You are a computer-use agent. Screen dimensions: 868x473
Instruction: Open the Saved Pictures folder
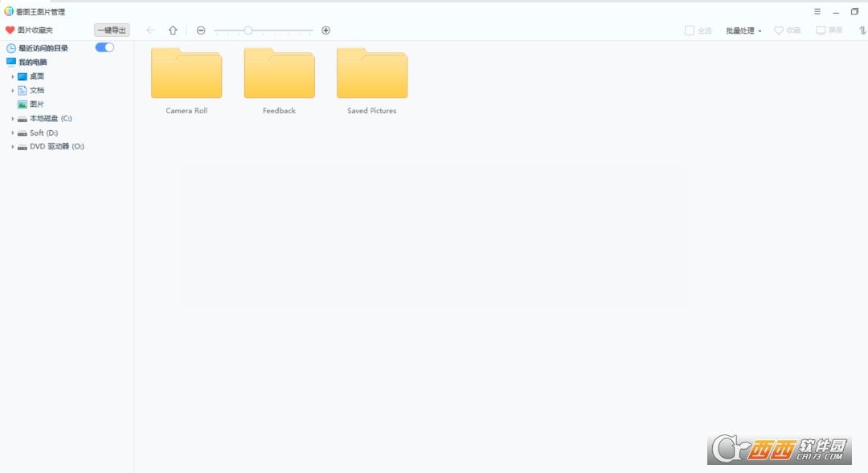coord(372,73)
